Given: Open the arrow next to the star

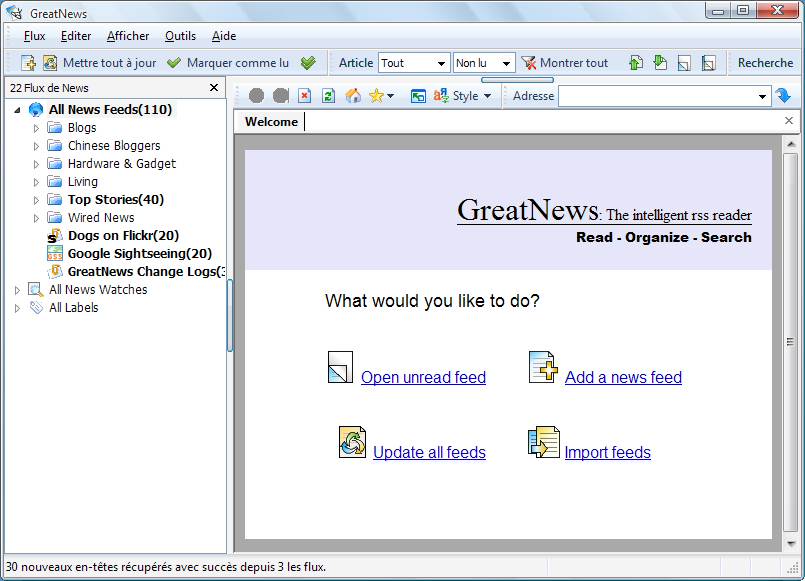Looking at the screenshot, I should coord(391,96).
